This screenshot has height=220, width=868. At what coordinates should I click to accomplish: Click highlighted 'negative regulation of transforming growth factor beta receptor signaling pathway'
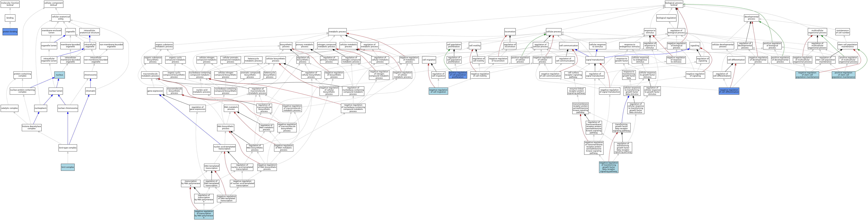[609, 167]
